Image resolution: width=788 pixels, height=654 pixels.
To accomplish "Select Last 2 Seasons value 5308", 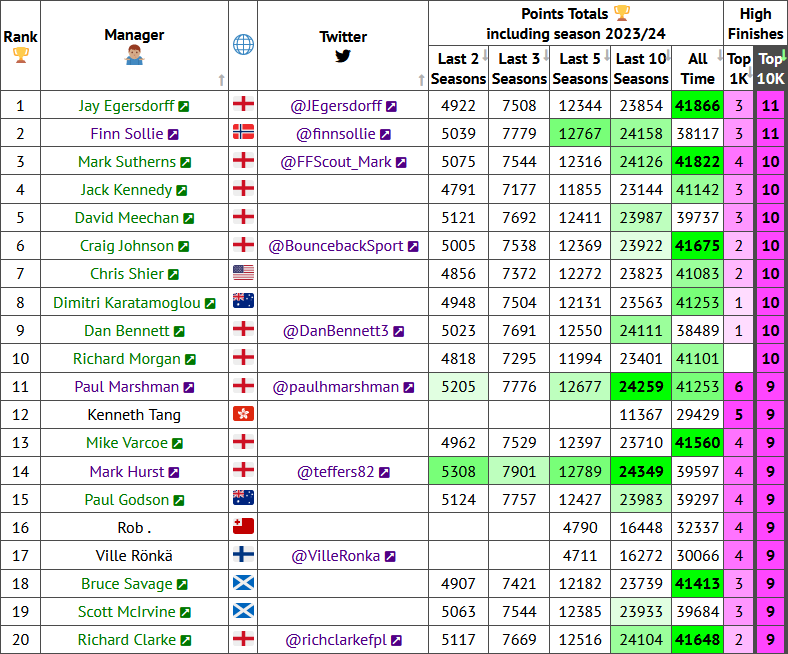I will (x=458, y=472).
